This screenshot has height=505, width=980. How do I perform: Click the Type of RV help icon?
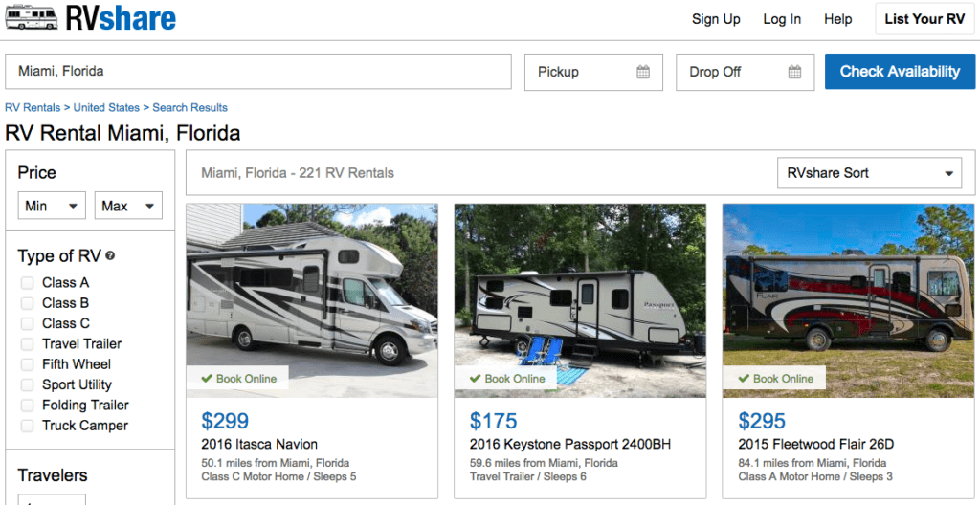110,256
